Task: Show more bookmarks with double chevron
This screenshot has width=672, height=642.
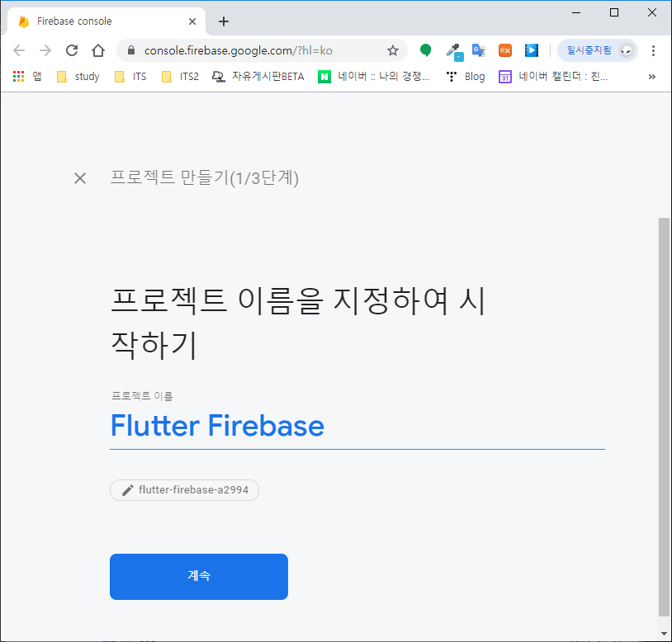Action: point(652,77)
